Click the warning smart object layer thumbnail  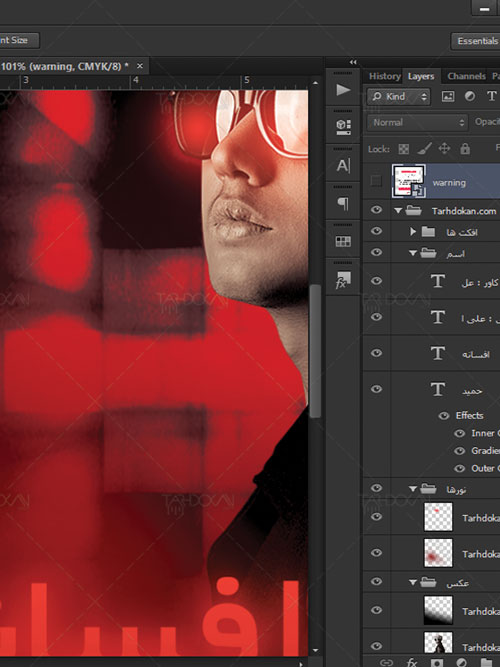(409, 181)
